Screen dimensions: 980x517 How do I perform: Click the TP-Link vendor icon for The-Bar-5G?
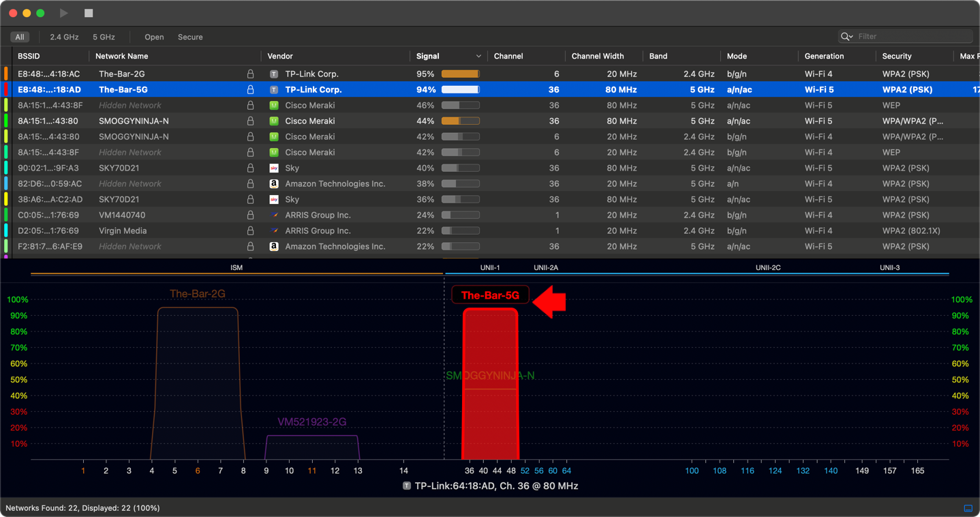click(x=274, y=89)
